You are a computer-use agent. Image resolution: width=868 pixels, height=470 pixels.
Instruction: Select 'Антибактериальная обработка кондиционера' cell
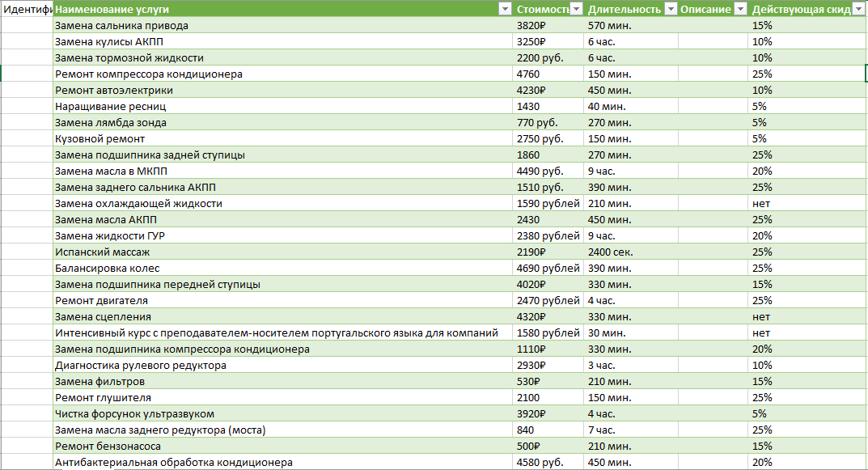[x=283, y=462]
